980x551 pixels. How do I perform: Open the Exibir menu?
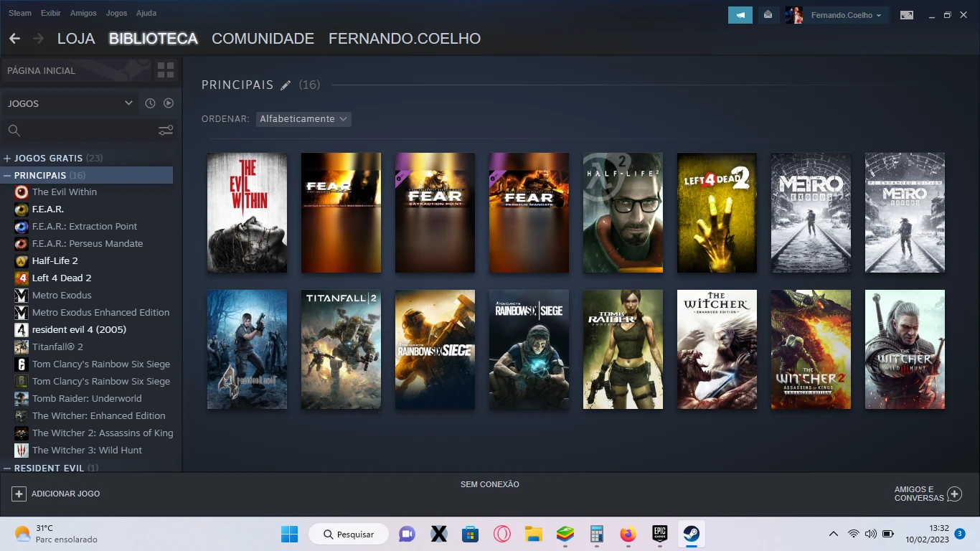[x=51, y=13]
